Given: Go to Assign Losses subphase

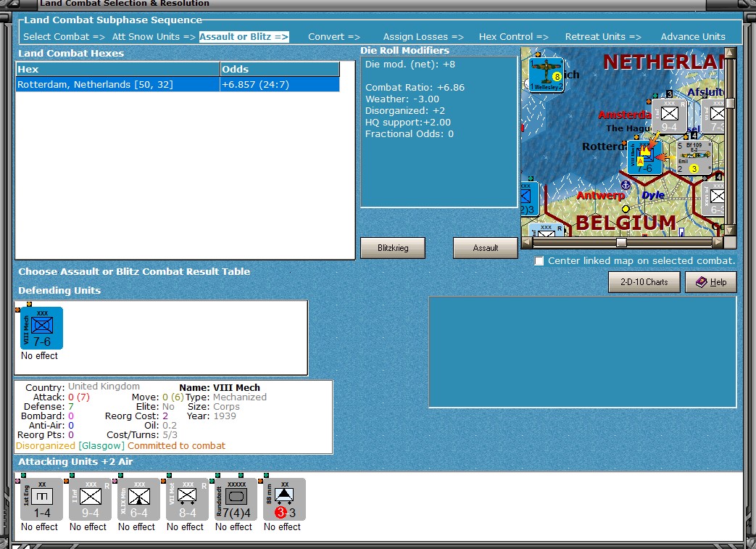Looking at the screenshot, I should click(423, 37).
